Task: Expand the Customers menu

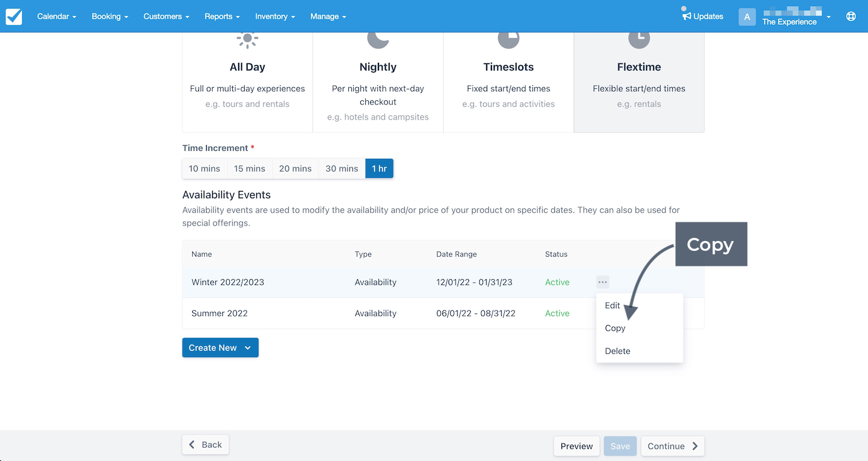Action: 166,16
